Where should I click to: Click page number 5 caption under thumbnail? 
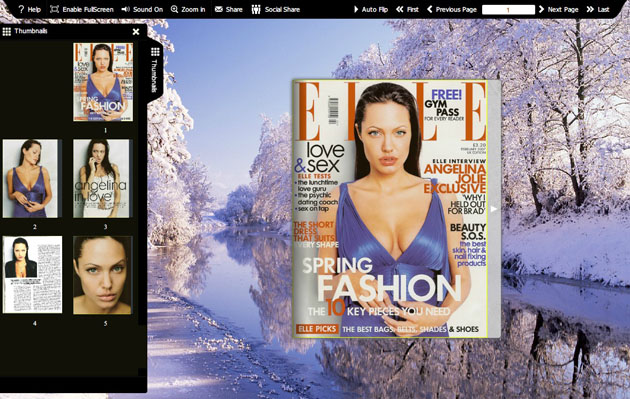click(105, 323)
